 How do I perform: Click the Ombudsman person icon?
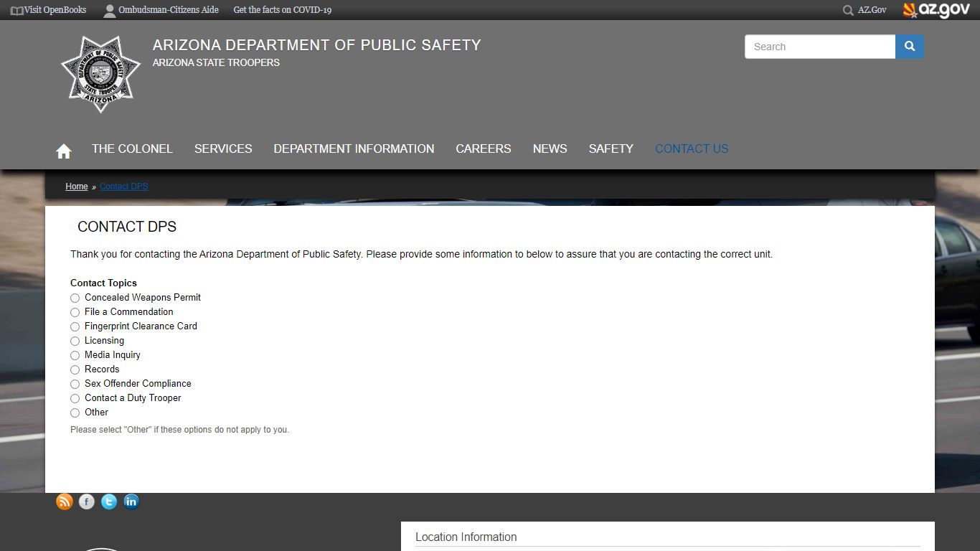(109, 11)
